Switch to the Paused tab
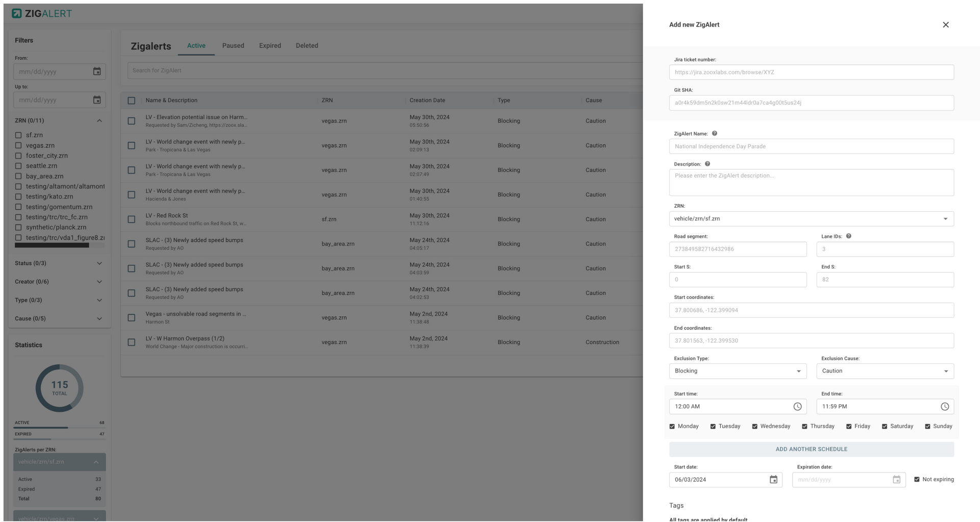 pyautogui.click(x=233, y=45)
